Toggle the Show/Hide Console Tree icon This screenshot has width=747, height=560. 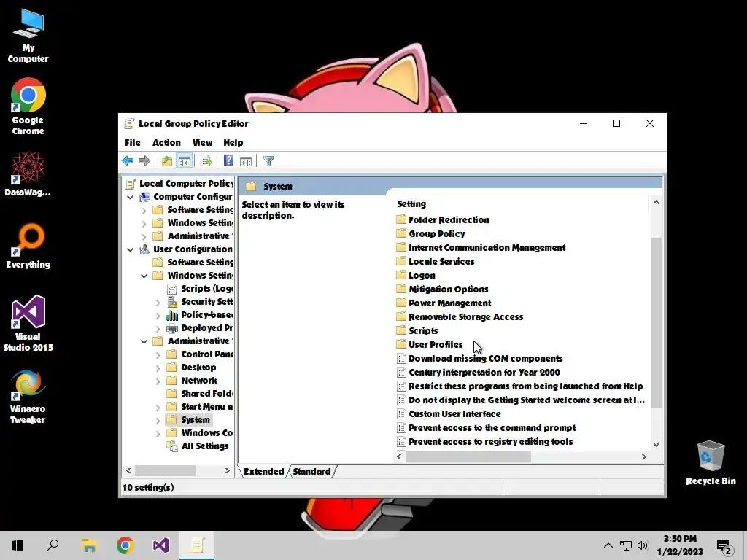[185, 161]
